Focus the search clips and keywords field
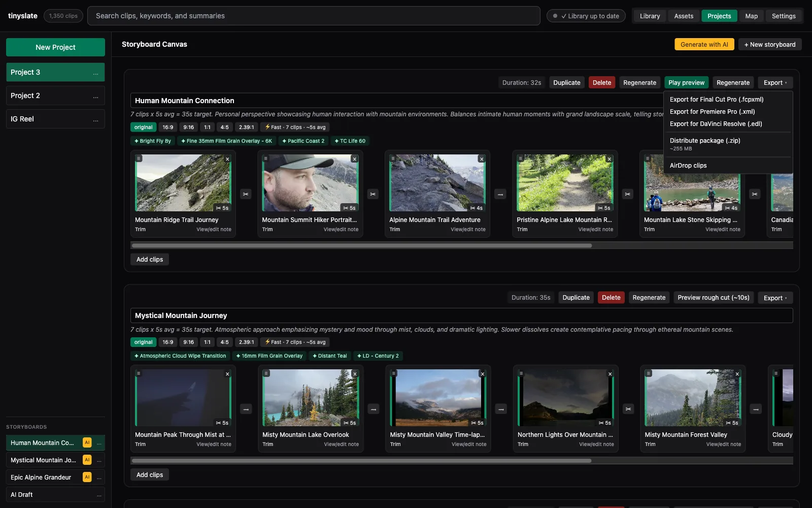The image size is (812, 508). (x=314, y=16)
